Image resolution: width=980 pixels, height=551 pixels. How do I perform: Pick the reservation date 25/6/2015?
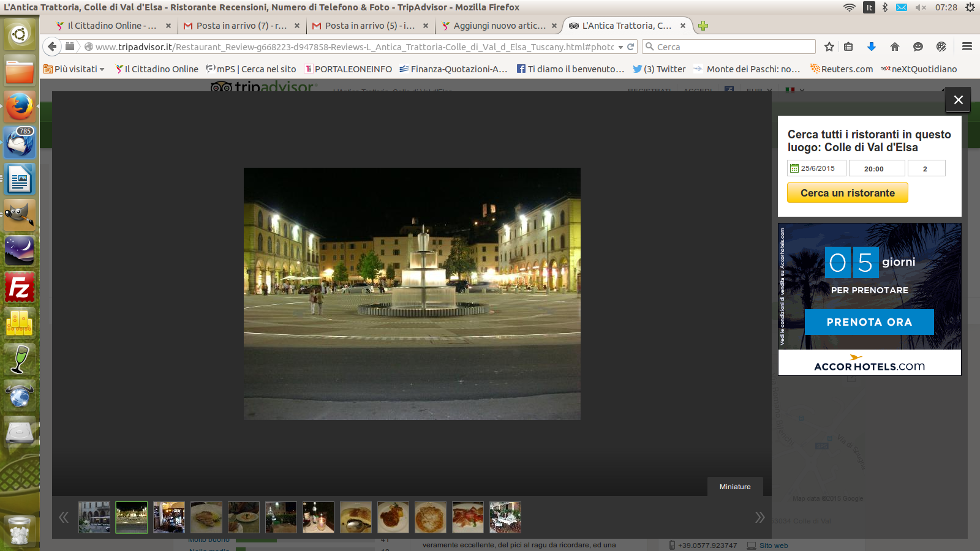point(816,168)
